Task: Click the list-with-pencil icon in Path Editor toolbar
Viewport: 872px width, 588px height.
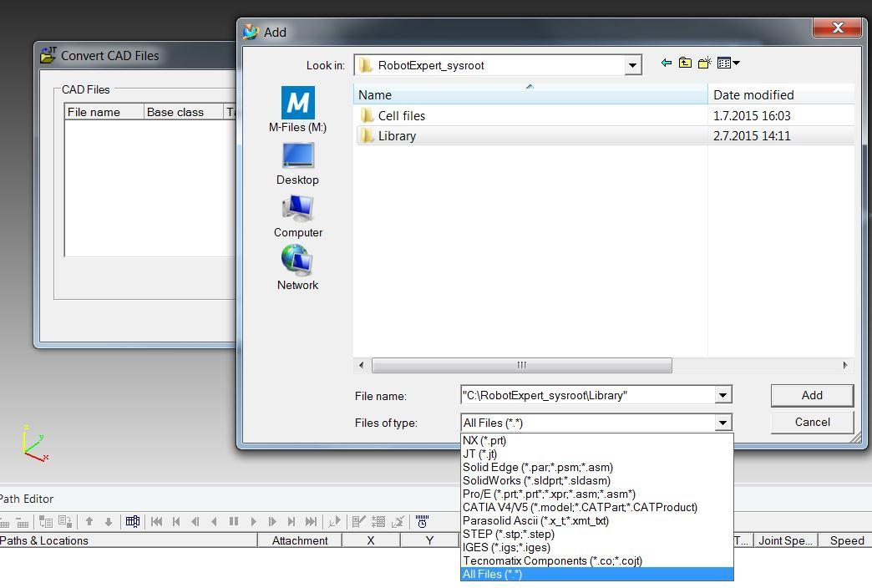Action: (358, 521)
